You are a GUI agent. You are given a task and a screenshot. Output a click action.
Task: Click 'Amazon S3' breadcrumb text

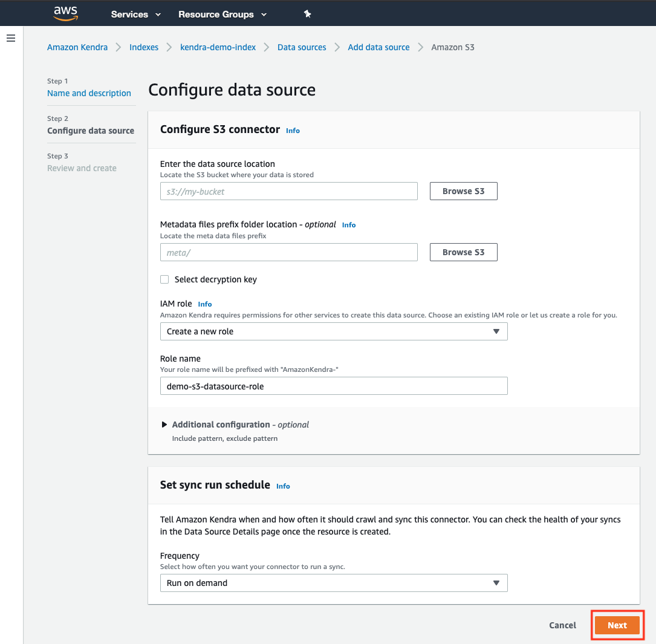click(x=453, y=47)
